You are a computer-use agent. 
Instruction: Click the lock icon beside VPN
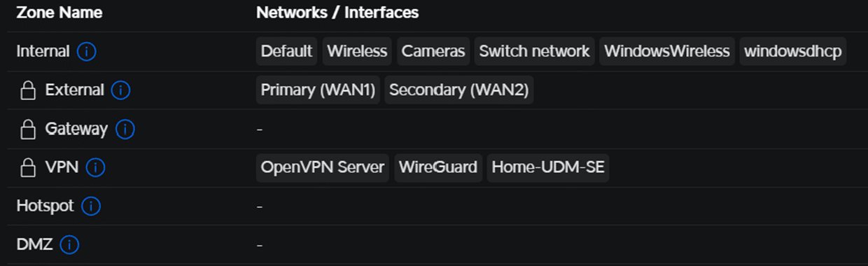click(x=28, y=168)
